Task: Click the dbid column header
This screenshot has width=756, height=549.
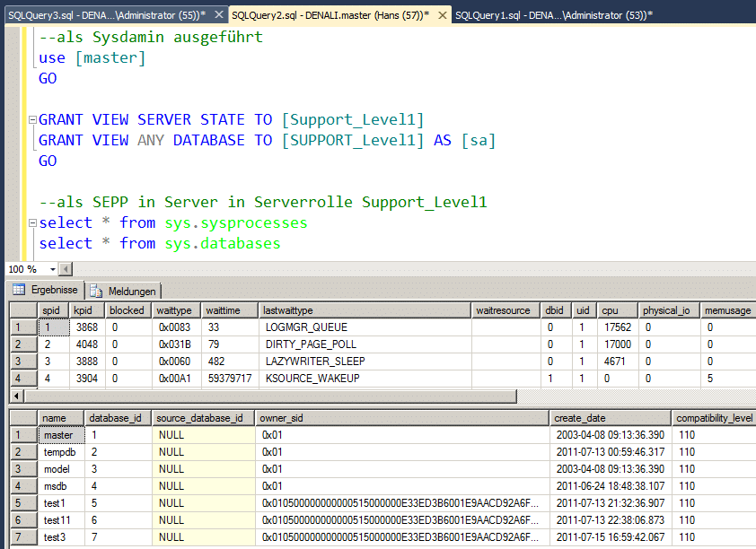Action: click(x=557, y=310)
